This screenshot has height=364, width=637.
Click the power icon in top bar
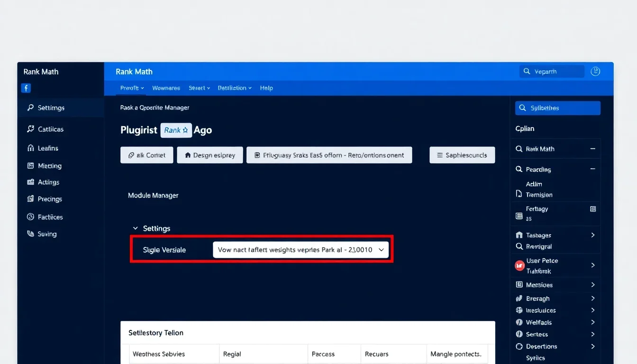(x=595, y=72)
